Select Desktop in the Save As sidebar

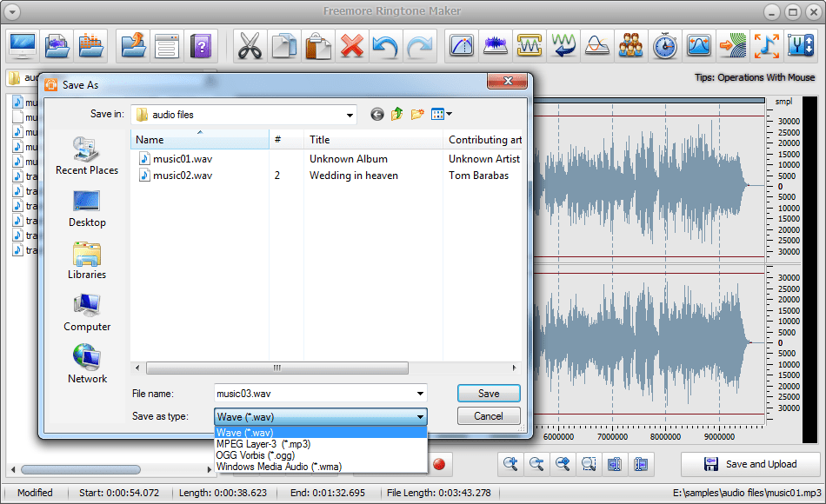[x=86, y=209]
